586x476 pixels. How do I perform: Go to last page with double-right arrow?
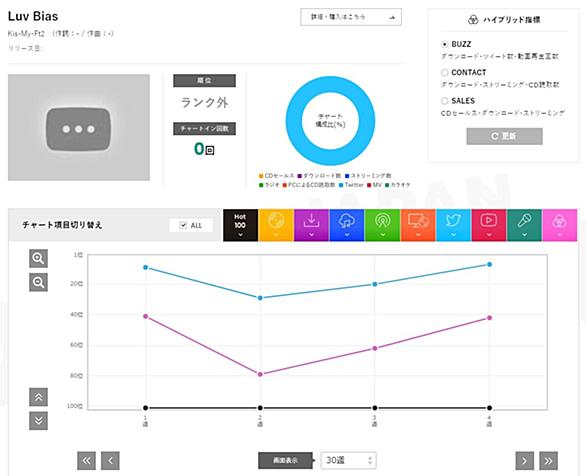point(549,461)
